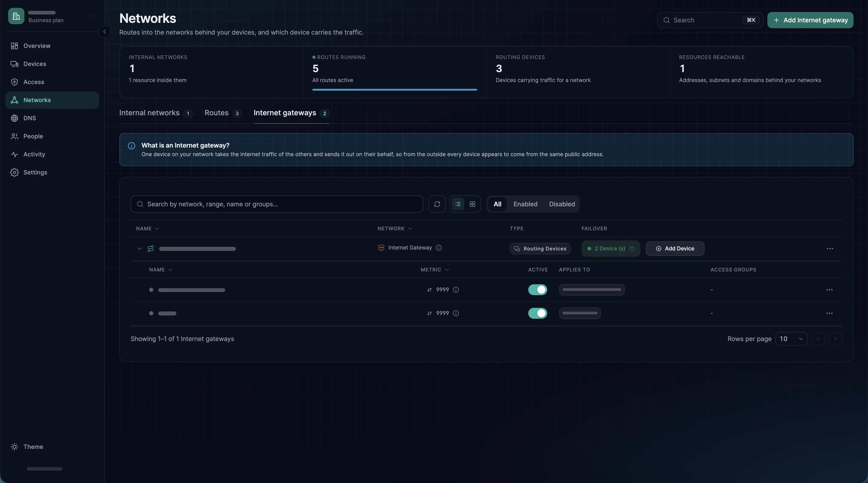This screenshot has height=483, width=868.
Task: Open the People section
Action: coord(52,136)
